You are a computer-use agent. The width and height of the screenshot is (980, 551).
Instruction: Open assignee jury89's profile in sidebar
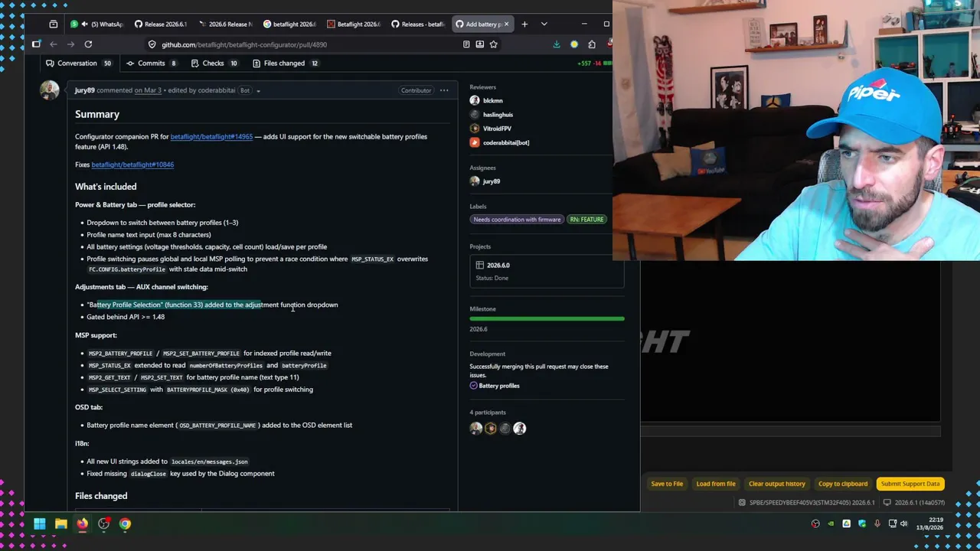pyautogui.click(x=492, y=181)
